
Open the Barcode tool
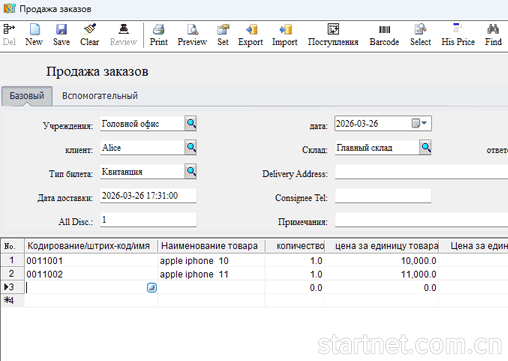pos(384,29)
